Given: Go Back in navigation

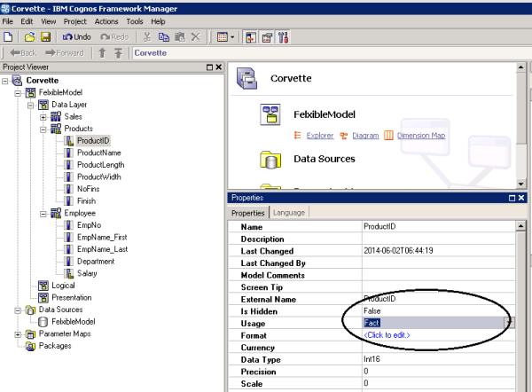Looking at the screenshot, I should click(x=23, y=53).
